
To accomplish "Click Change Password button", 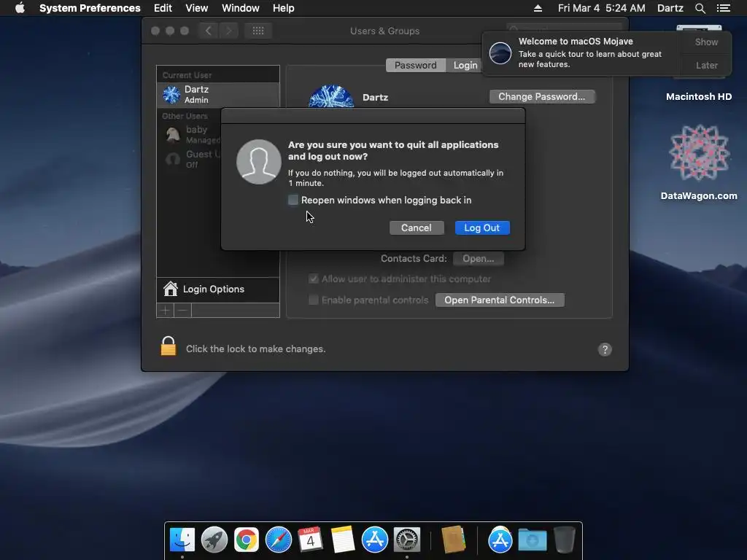I will click(x=542, y=97).
